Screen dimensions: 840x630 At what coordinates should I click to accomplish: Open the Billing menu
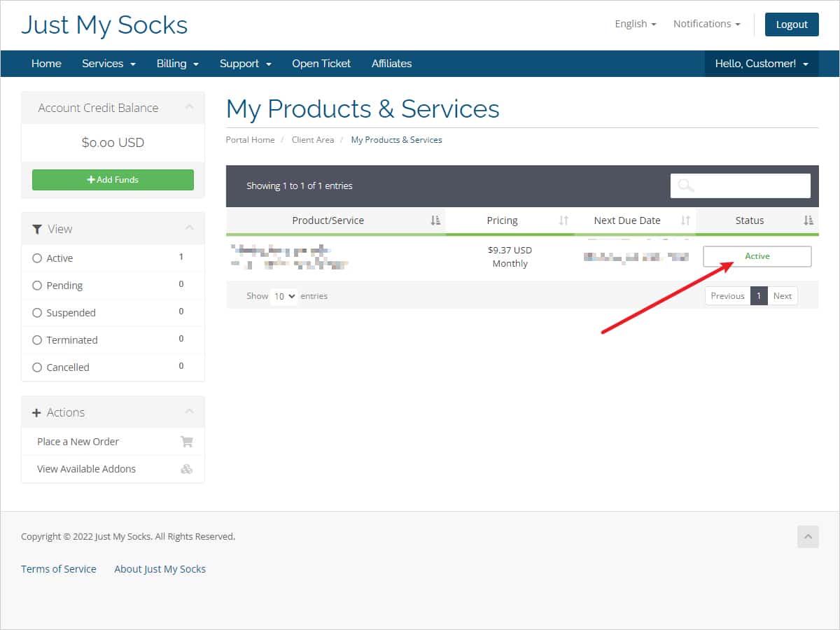pos(178,64)
